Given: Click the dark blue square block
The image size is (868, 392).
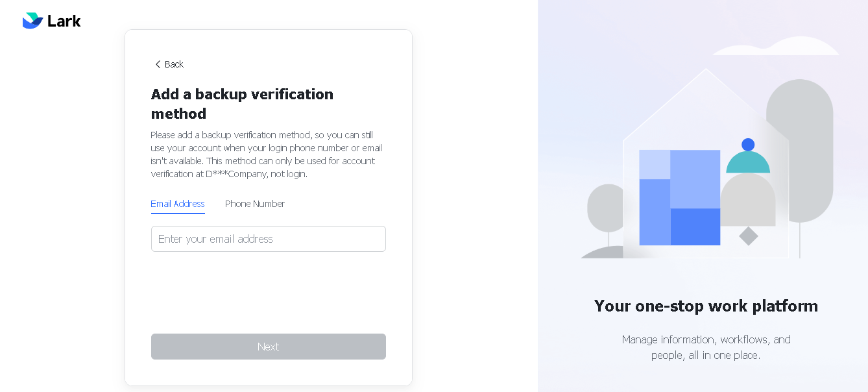Looking at the screenshot, I should (695, 227).
